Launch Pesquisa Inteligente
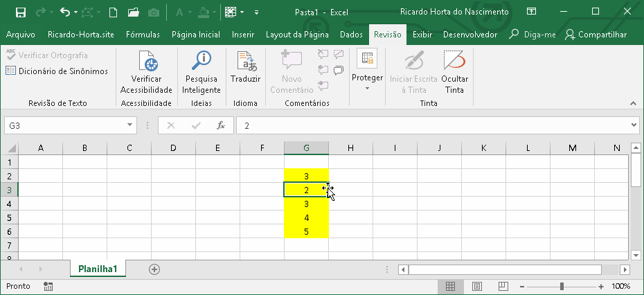644x295 pixels. click(x=202, y=72)
